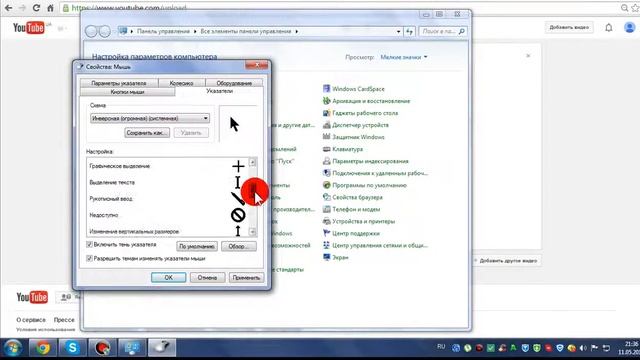Click the RU language indicator

point(441,347)
